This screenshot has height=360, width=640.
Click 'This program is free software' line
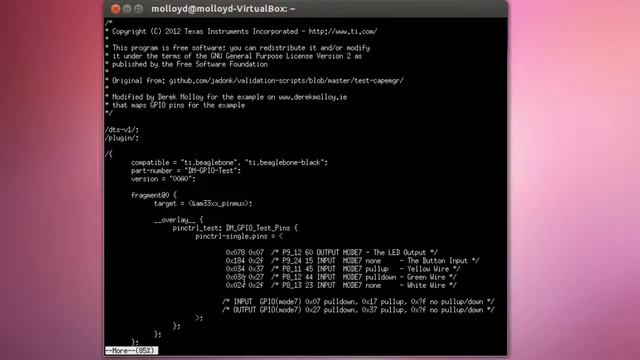[x=238, y=48]
